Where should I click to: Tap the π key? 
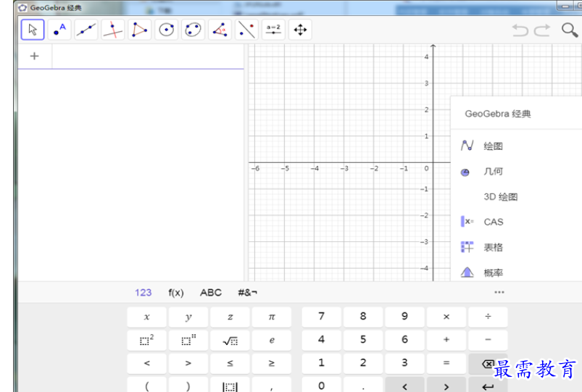point(271,317)
